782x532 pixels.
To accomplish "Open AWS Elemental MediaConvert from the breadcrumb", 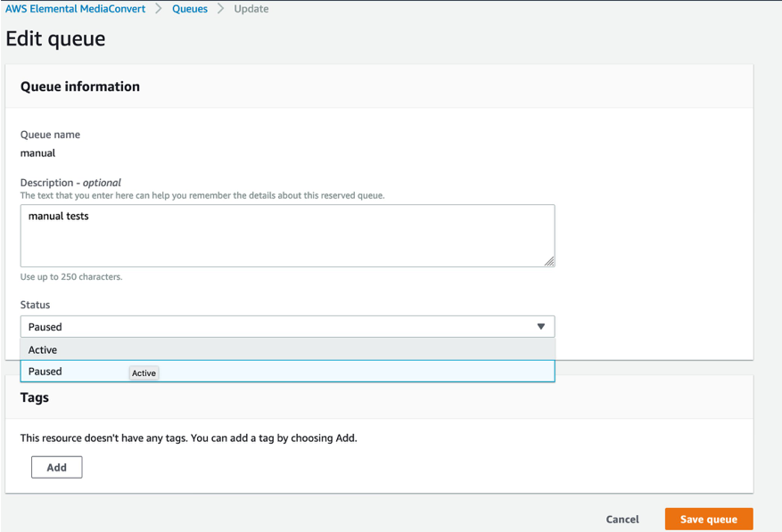I will (76, 9).
